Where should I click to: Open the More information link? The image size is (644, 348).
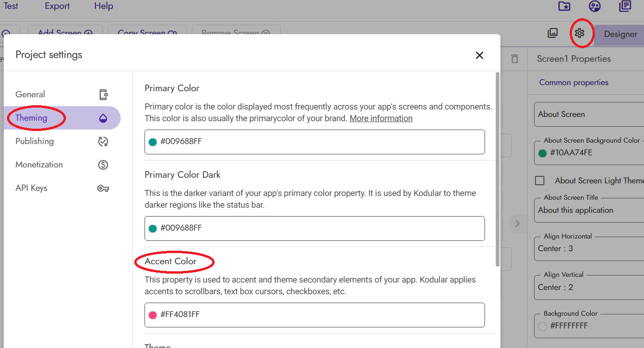[381, 118]
